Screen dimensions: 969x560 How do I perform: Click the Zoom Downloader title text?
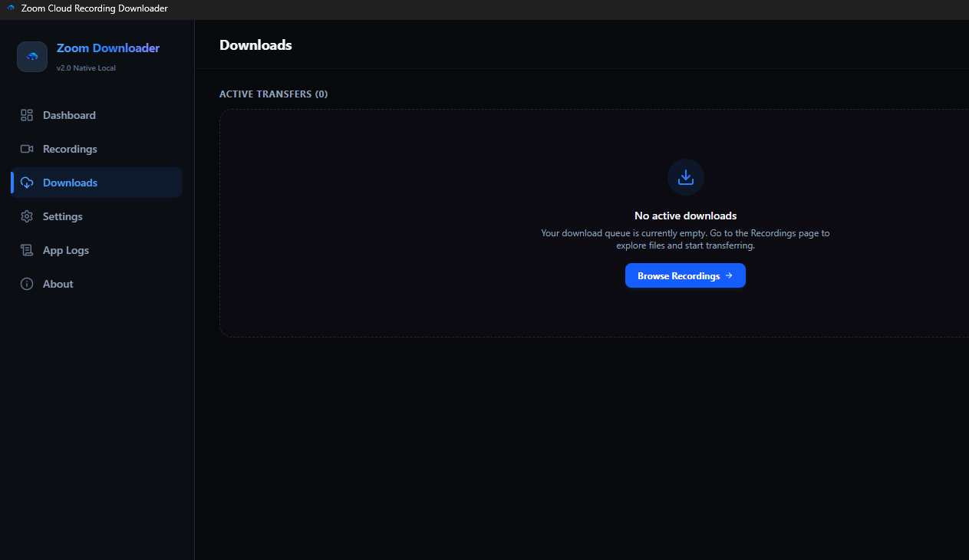coord(108,48)
